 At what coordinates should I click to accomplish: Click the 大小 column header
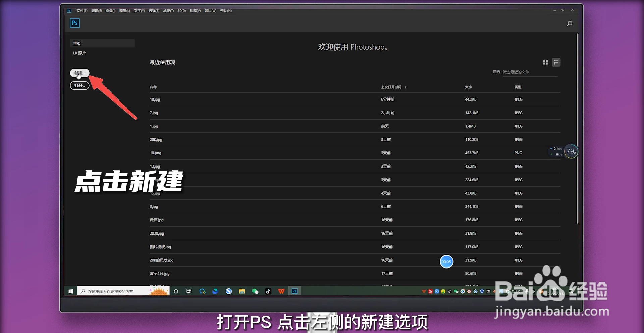[469, 87]
